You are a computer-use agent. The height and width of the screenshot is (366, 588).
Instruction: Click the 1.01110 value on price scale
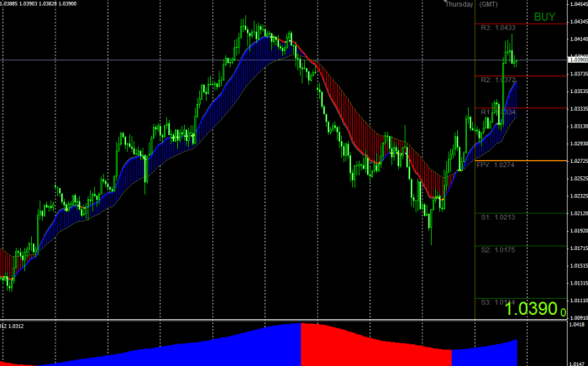click(x=579, y=301)
